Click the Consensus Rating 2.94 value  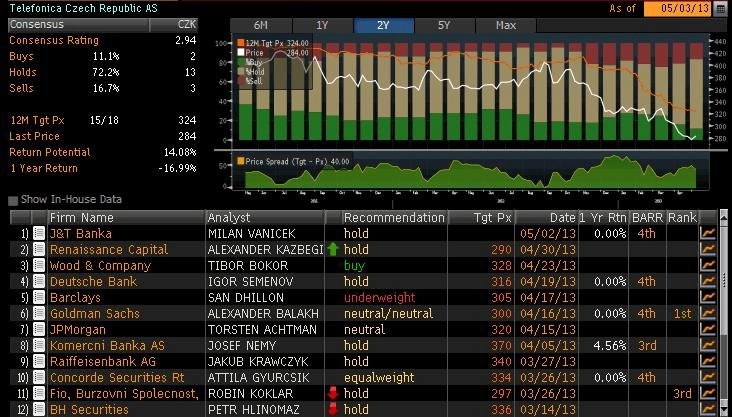(x=185, y=40)
